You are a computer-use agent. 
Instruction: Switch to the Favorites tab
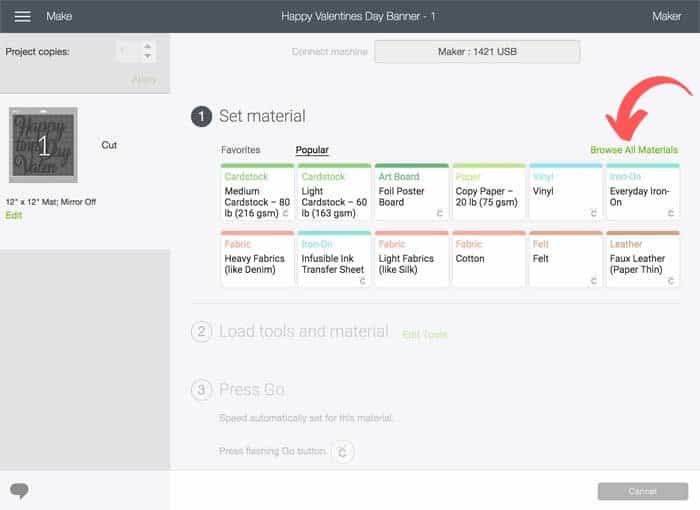(241, 150)
